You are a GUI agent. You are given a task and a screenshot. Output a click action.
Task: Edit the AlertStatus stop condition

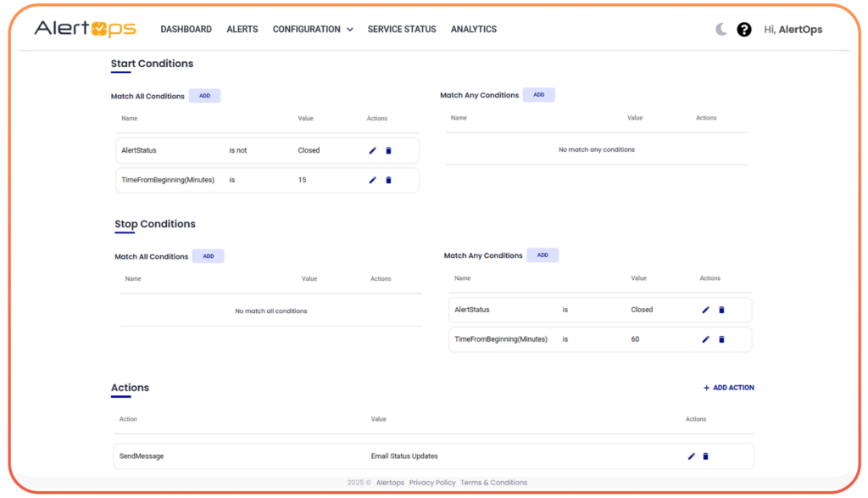click(705, 310)
